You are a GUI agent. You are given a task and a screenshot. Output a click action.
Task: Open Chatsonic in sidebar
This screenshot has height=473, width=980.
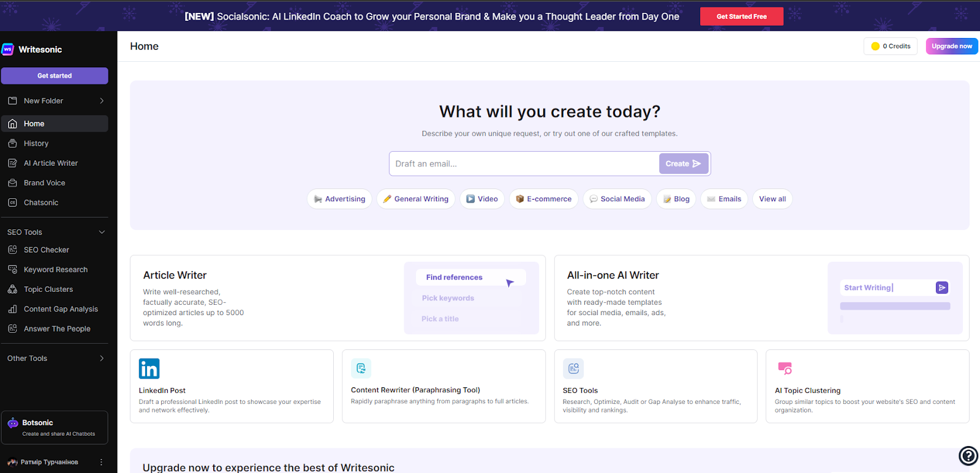coord(55,203)
